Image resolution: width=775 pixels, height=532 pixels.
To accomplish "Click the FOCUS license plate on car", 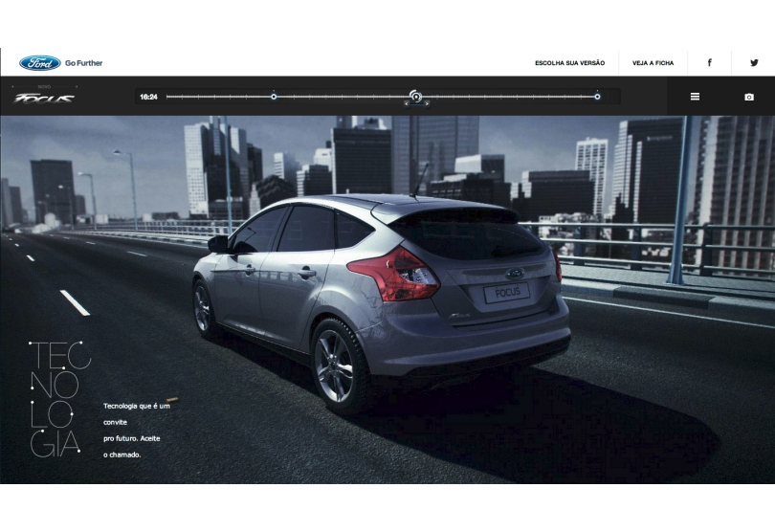I will [506, 293].
